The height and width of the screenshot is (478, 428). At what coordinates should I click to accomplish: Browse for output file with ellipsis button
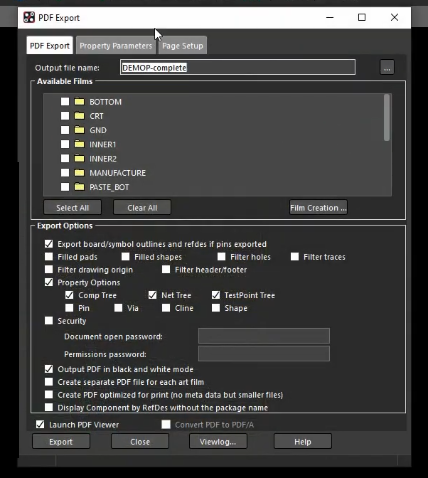tap(387, 68)
